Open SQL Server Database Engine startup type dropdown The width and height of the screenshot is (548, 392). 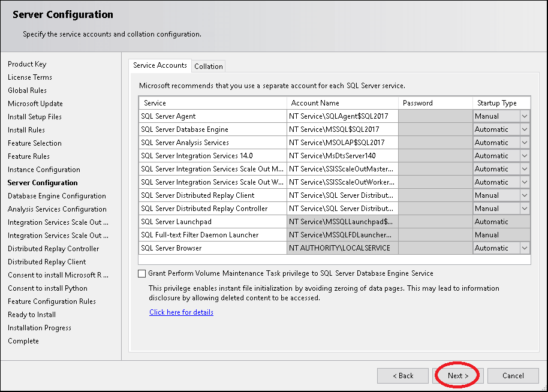tap(524, 129)
